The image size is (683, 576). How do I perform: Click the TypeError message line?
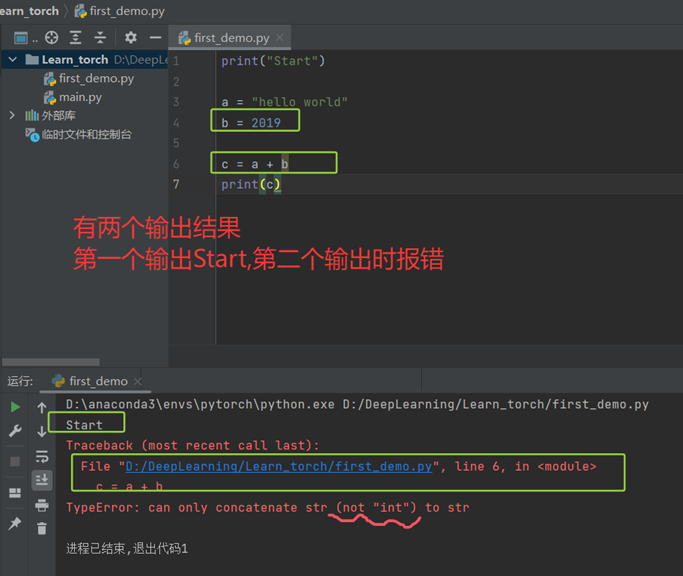268,508
